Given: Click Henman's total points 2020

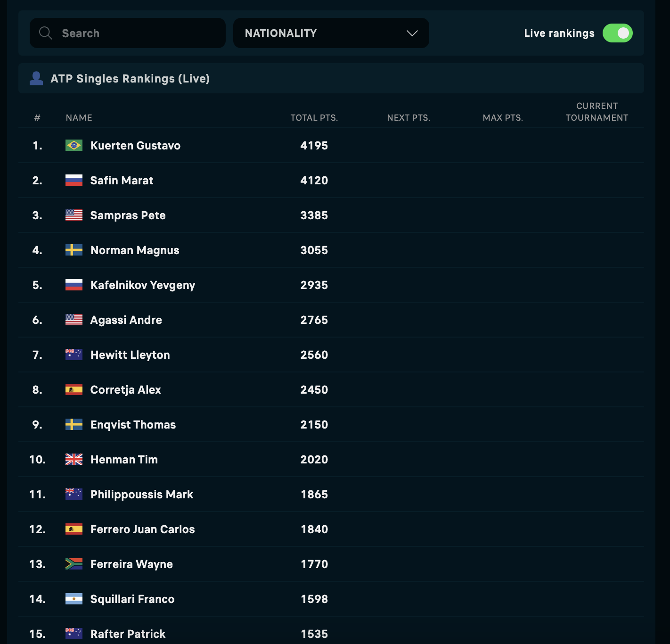Looking at the screenshot, I should click(x=314, y=460).
